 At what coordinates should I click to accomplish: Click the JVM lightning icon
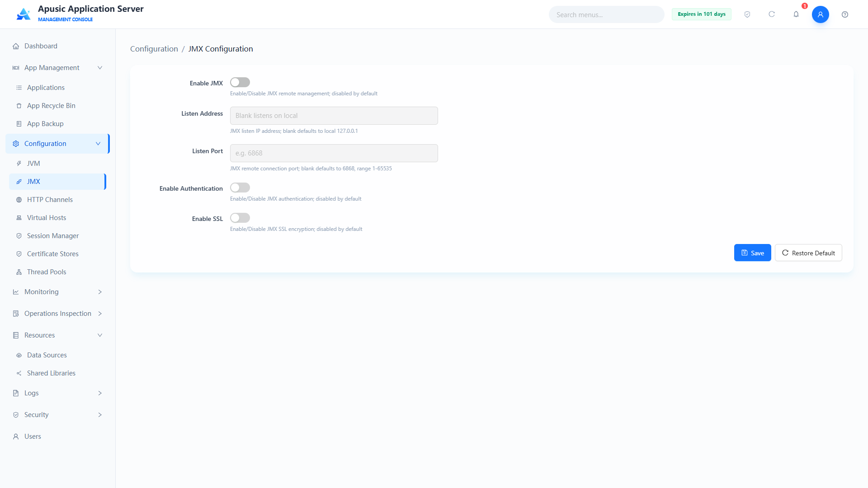(19, 164)
